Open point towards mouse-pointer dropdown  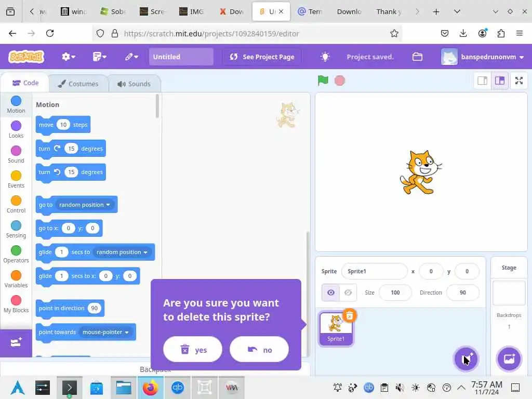click(105, 332)
